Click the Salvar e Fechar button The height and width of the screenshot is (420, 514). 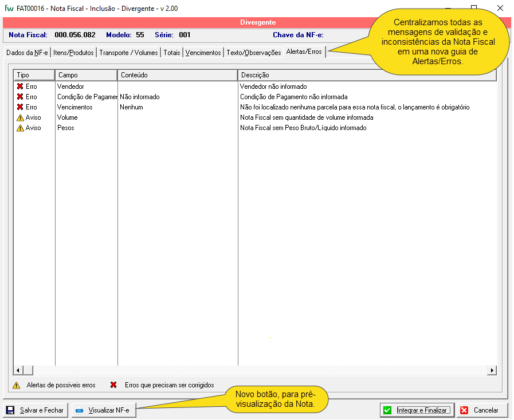36,410
